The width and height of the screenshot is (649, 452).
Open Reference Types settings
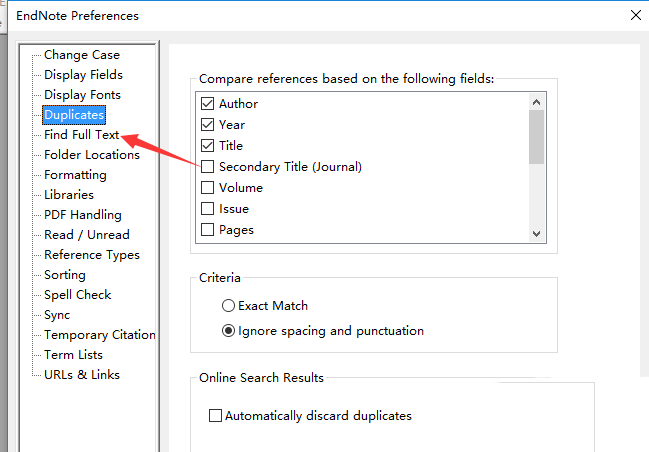click(x=91, y=255)
